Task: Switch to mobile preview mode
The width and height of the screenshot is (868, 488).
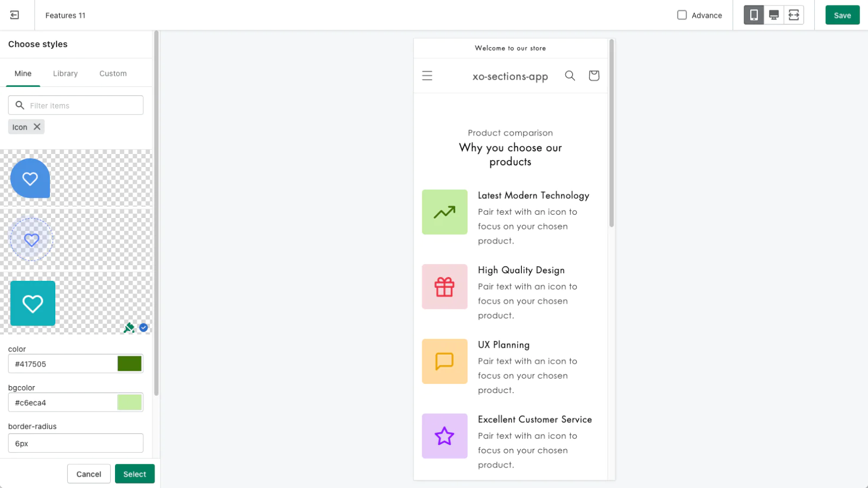Action: (x=754, y=15)
